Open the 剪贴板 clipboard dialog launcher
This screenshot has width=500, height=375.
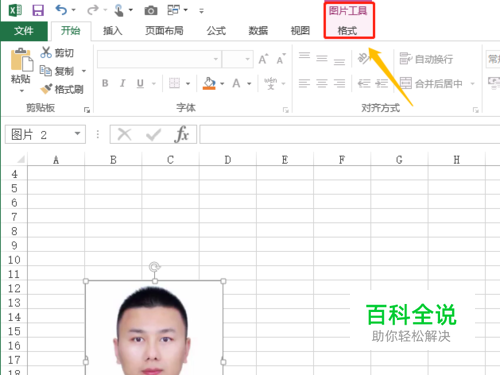pyautogui.click(x=87, y=110)
